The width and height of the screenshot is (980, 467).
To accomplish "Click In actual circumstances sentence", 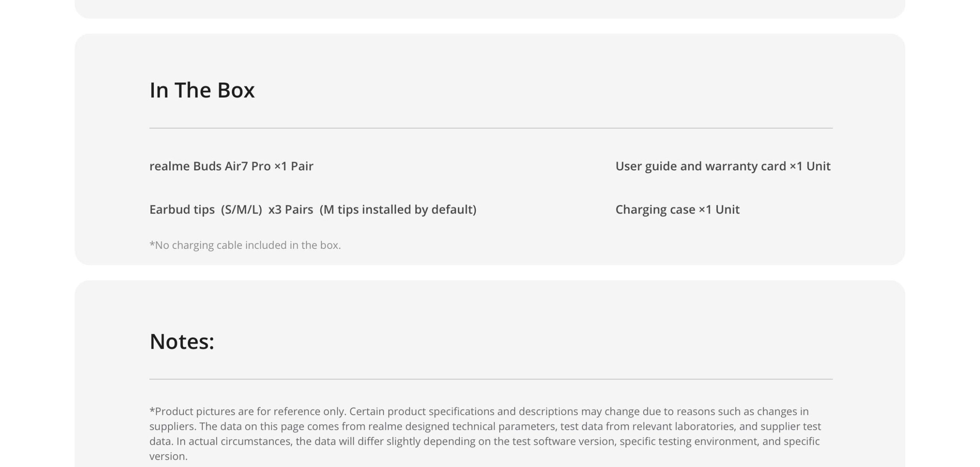I will click(498, 441).
